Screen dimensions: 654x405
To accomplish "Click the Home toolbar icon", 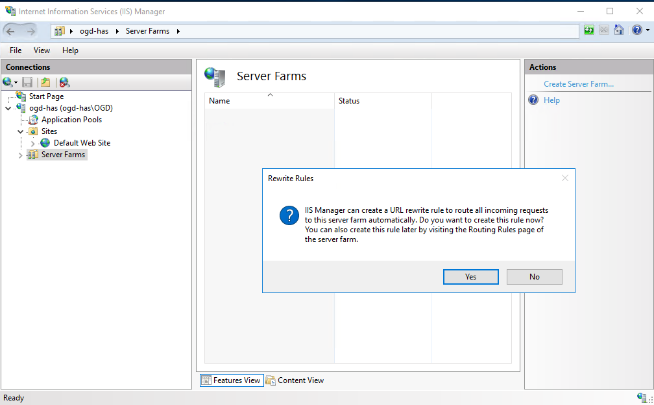I will (619, 30).
